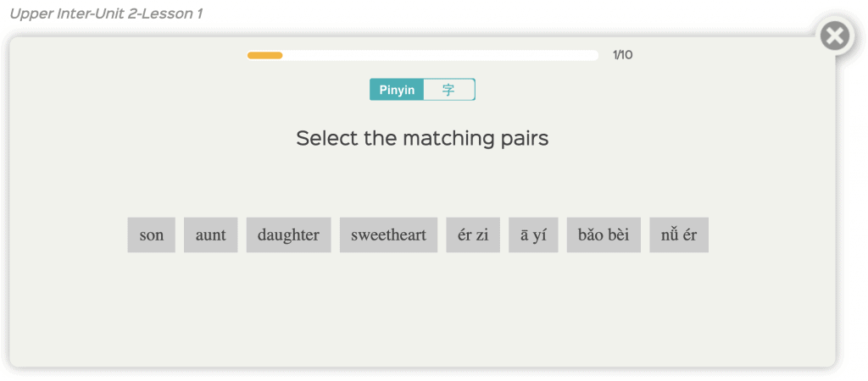Click the 1/10 question counter
868x381 pixels.
(x=623, y=55)
